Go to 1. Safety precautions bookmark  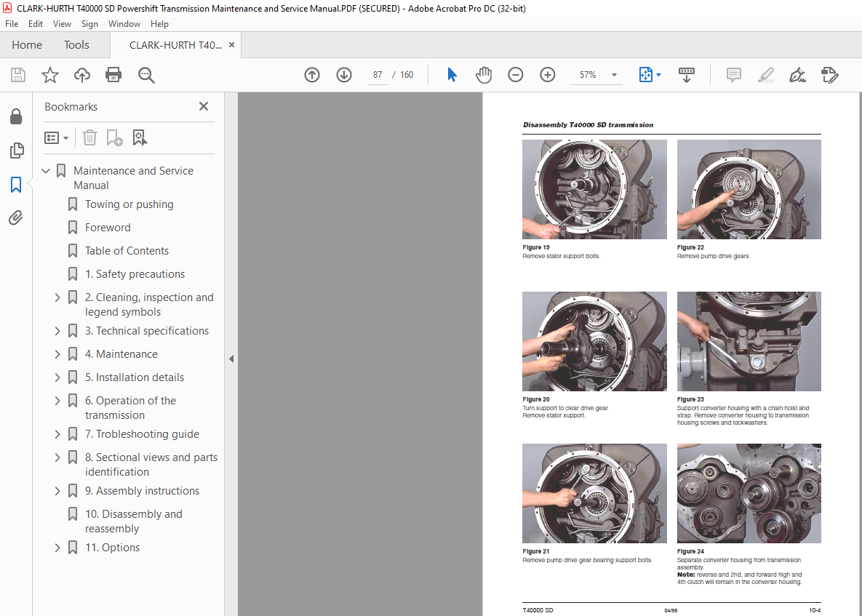[x=135, y=273]
